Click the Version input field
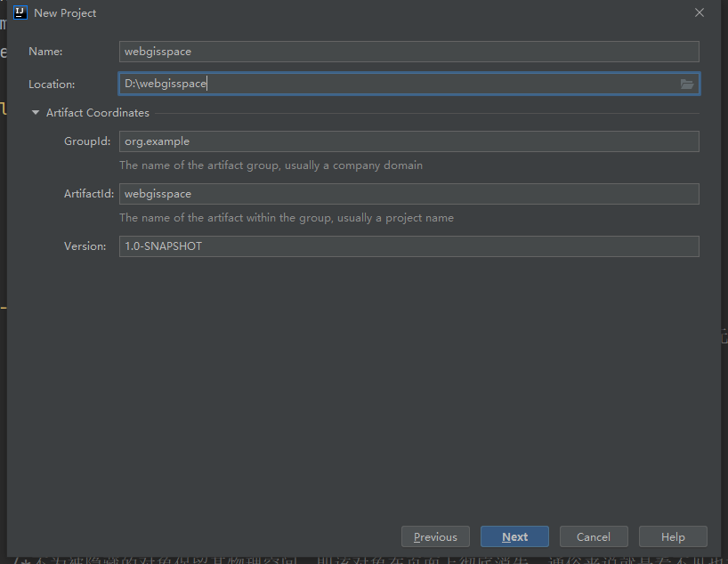The width and height of the screenshot is (728, 564). [409, 246]
